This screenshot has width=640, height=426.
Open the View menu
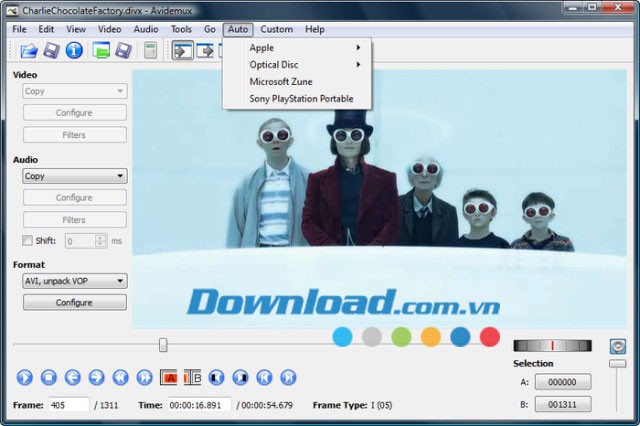click(x=76, y=29)
